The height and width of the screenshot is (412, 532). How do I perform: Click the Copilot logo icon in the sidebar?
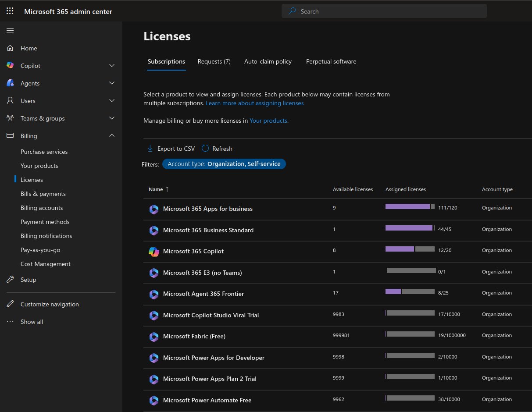(x=10, y=65)
